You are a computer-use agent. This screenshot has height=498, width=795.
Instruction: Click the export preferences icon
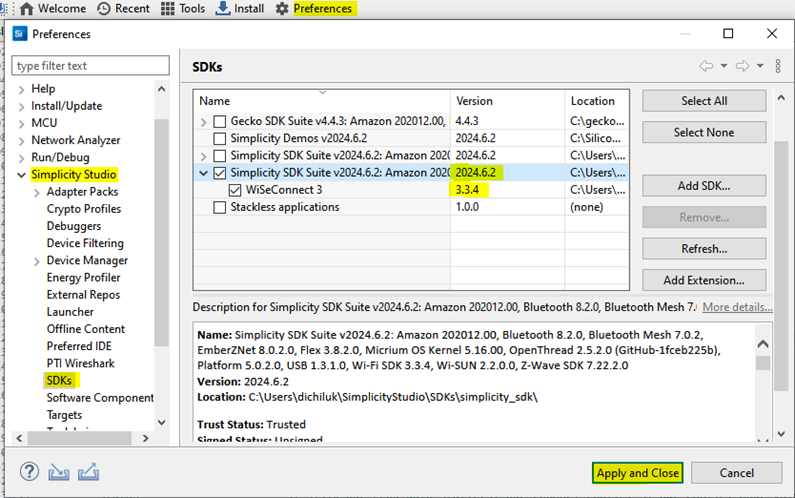coord(88,472)
